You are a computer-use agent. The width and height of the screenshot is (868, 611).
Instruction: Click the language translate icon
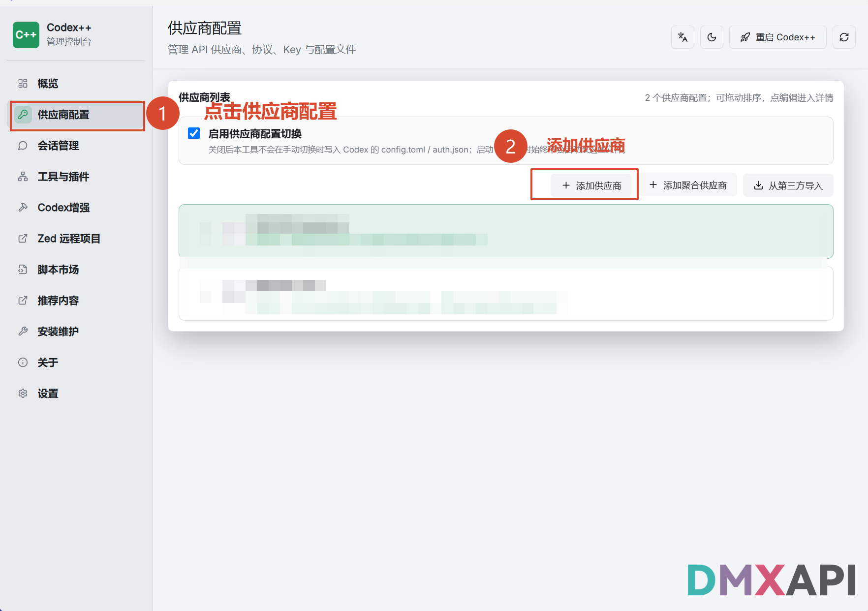click(x=682, y=37)
